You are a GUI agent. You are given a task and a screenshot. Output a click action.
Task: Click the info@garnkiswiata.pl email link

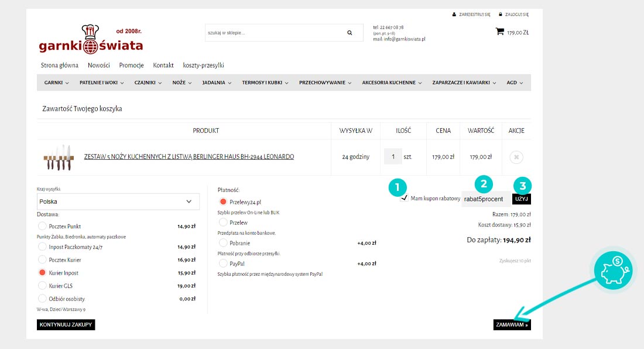click(x=405, y=39)
